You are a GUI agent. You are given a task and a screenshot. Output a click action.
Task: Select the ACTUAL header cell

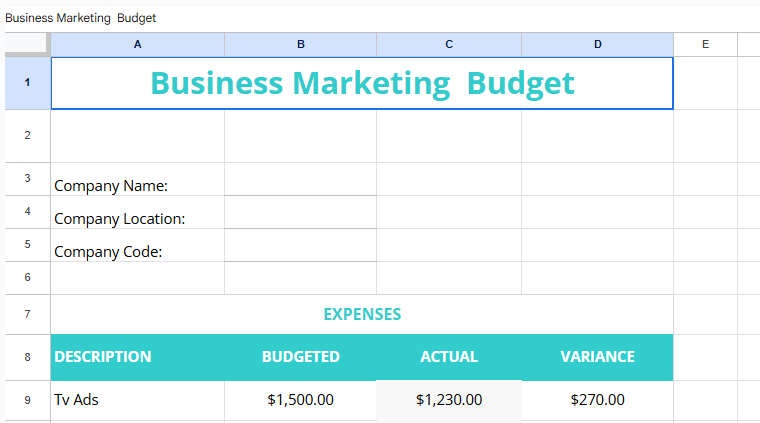click(x=448, y=357)
